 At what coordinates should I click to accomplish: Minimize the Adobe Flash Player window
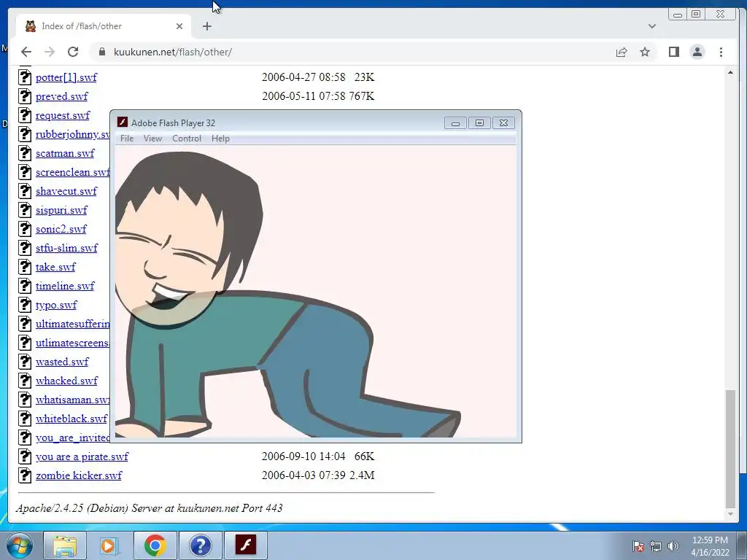coord(455,122)
